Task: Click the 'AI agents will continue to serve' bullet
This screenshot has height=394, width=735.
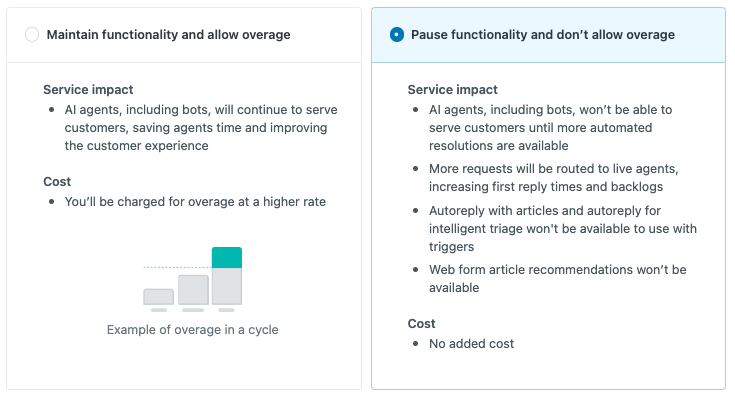Action: click(201, 127)
